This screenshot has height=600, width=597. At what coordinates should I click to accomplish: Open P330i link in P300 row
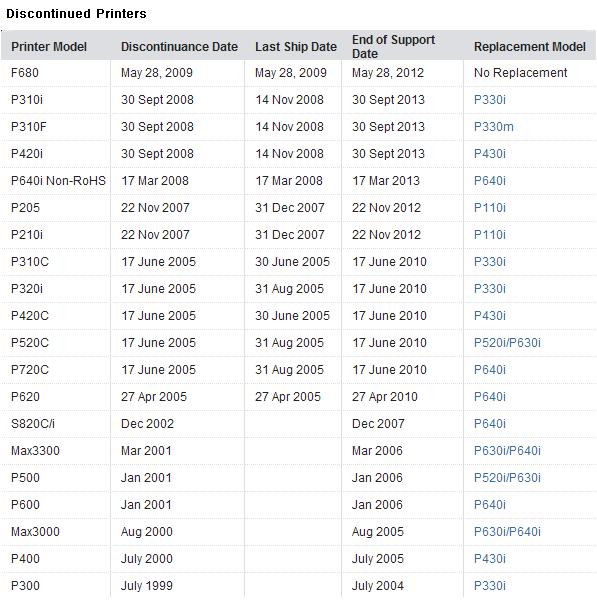[x=489, y=585]
